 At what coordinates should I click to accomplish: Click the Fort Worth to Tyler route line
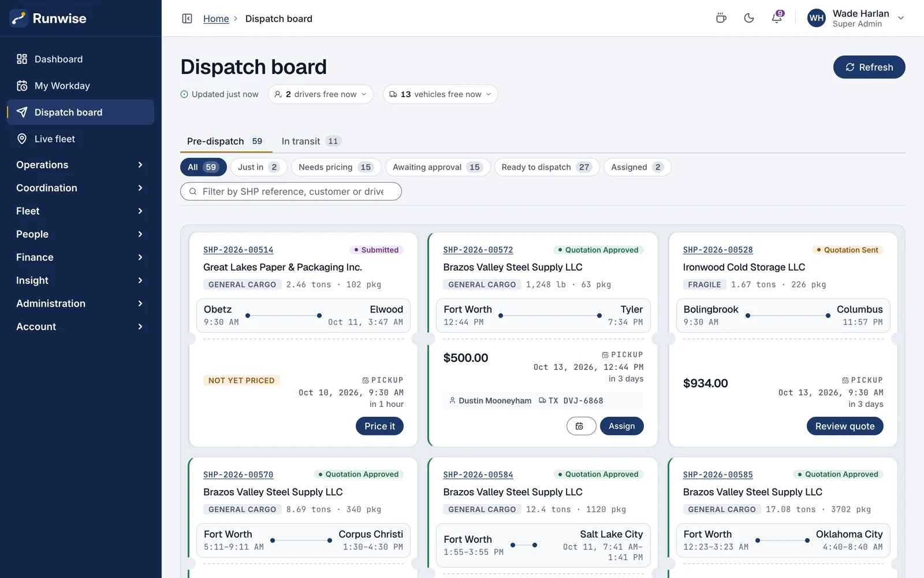(x=550, y=316)
